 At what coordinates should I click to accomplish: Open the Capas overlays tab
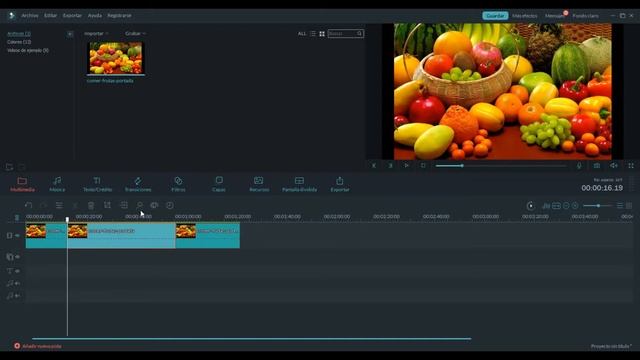pyautogui.click(x=219, y=184)
